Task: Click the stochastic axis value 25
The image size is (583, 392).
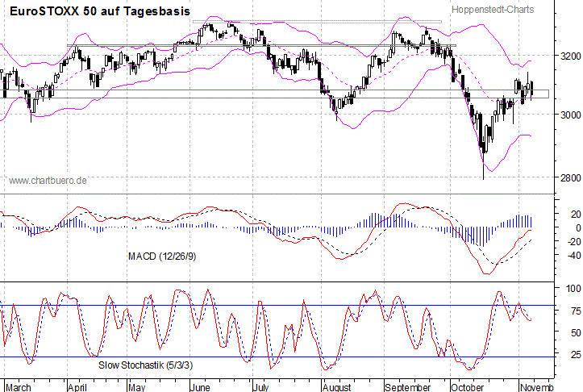Action: [x=576, y=354]
